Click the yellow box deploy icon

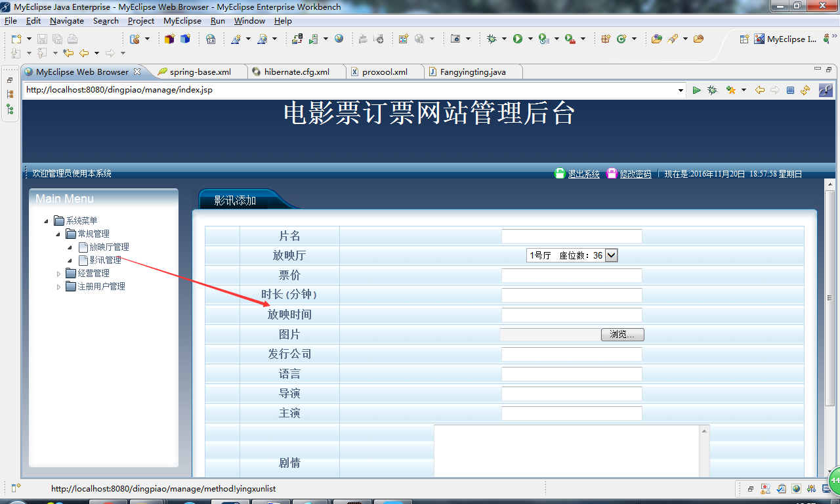click(169, 39)
